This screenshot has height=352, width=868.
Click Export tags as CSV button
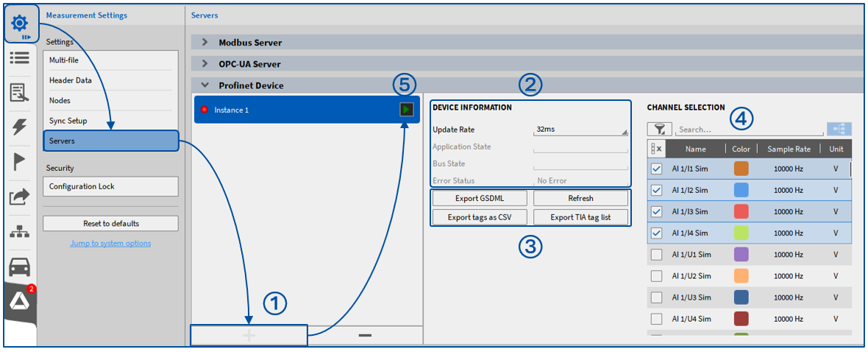[x=480, y=217]
